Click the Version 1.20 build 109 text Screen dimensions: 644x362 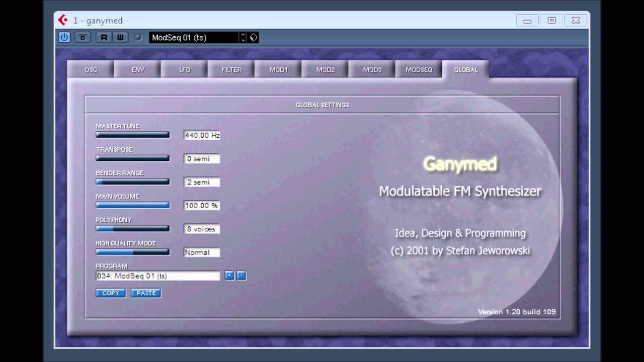pos(517,312)
